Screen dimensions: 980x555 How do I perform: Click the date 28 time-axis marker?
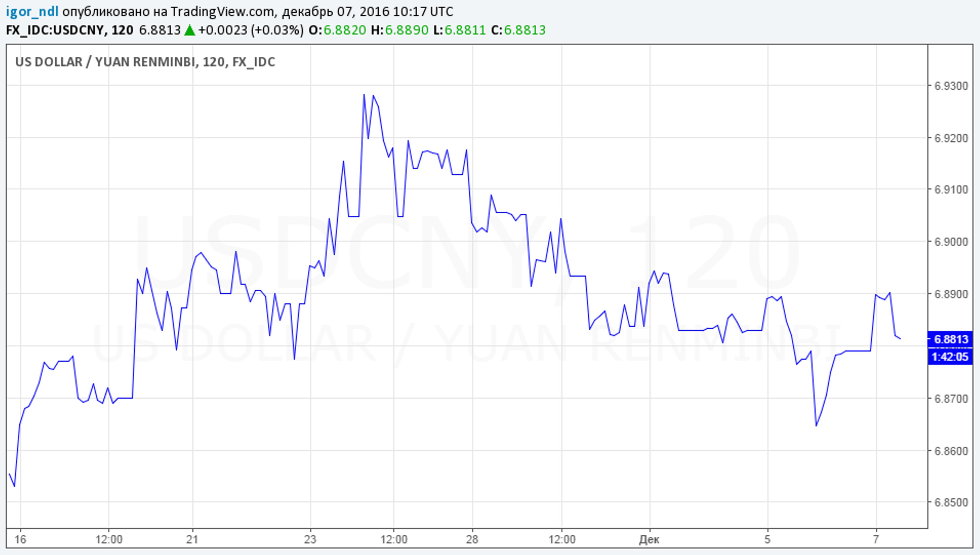pos(472,540)
